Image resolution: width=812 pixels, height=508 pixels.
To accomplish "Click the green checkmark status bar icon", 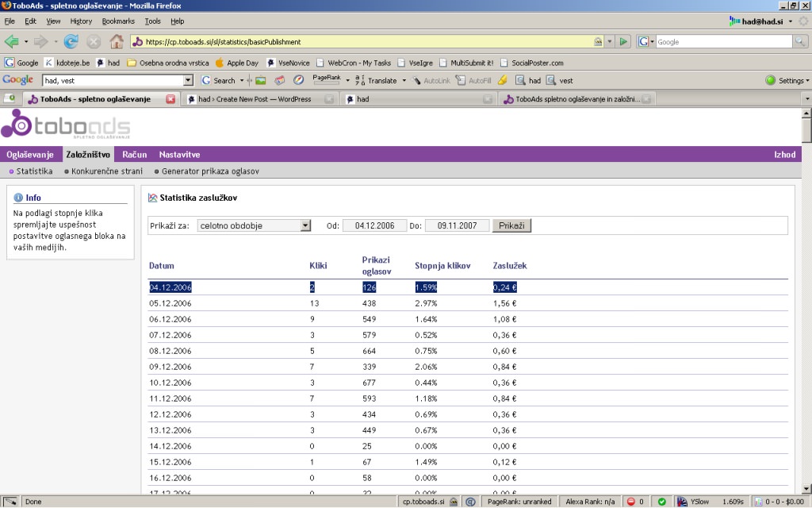I will click(x=661, y=502).
